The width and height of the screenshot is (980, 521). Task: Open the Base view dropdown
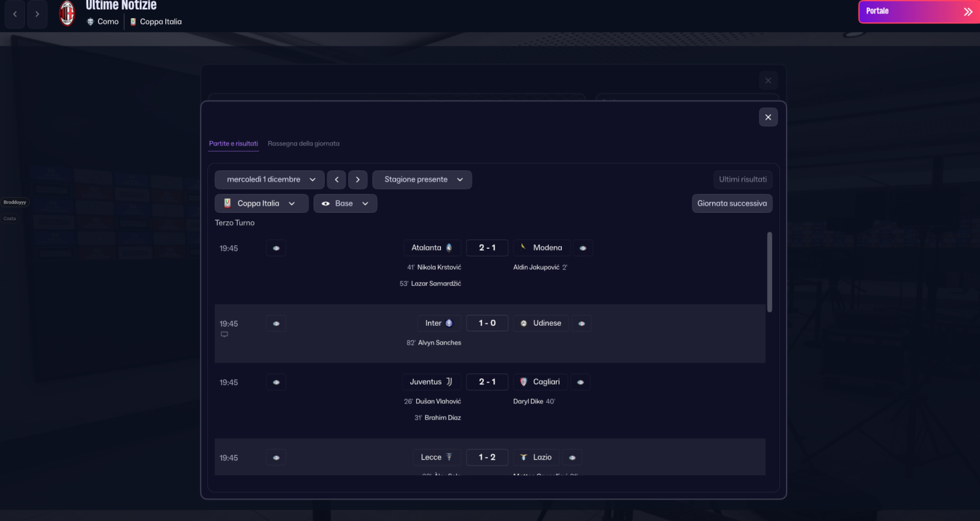[x=345, y=203]
